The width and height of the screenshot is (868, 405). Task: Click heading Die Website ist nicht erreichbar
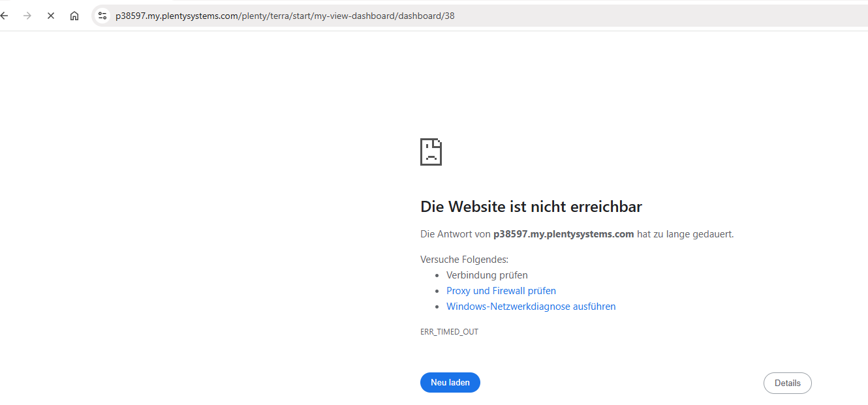tap(531, 207)
